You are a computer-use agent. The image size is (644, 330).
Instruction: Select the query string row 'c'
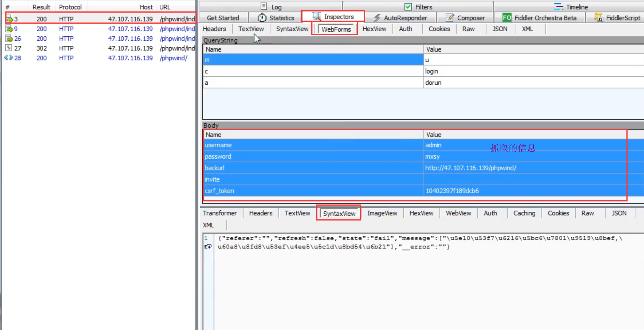(x=423, y=71)
